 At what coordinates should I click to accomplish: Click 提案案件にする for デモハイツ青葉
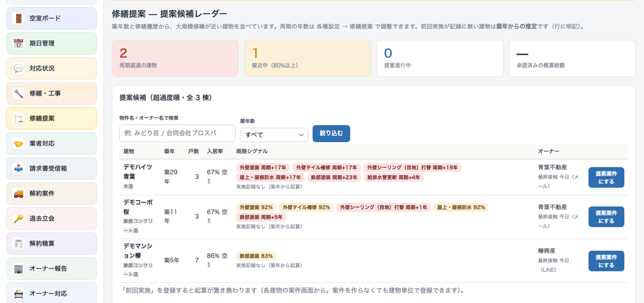tap(606, 177)
